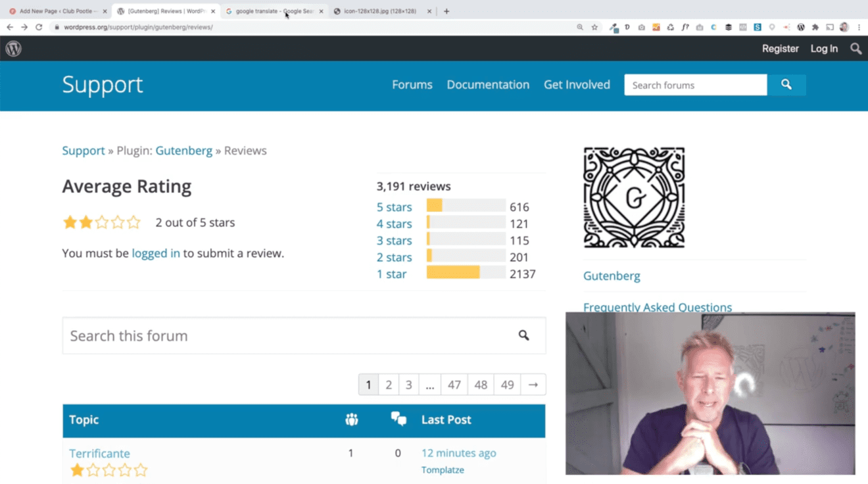Click the blue search forums submit button
The height and width of the screenshot is (484, 868).
pos(786,85)
